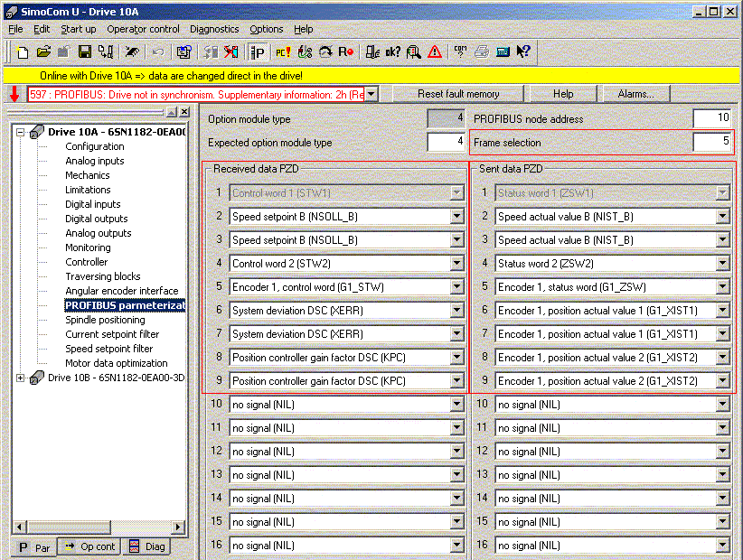
Task: Click the red warning triangle icon
Action: (x=435, y=51)
